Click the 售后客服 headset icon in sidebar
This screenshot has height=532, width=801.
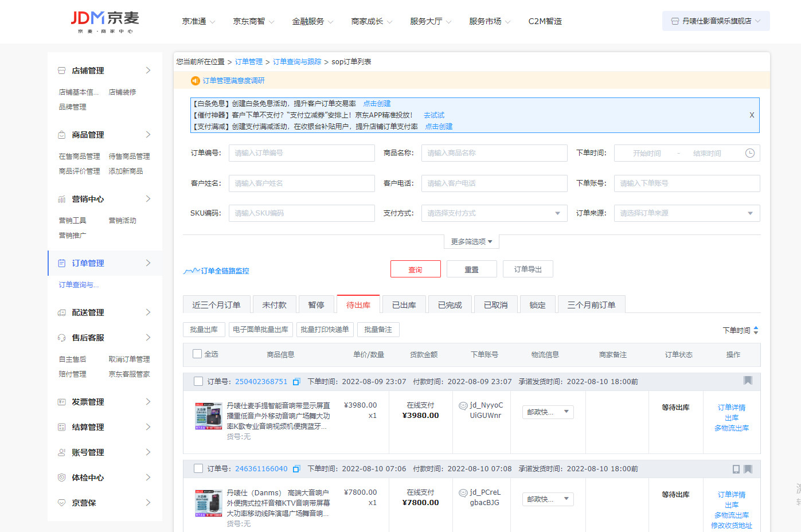coord(61,338)
